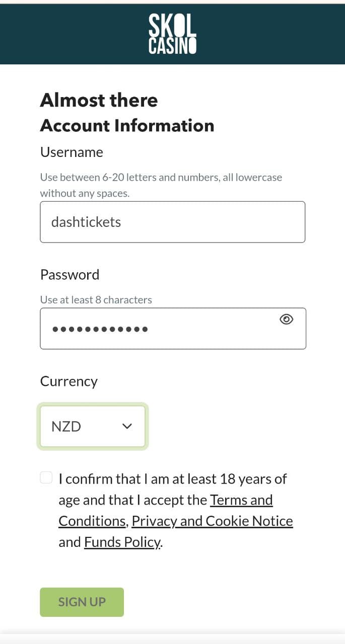Click the "I confirm that I am at least 18" text

tap(172, 479)
